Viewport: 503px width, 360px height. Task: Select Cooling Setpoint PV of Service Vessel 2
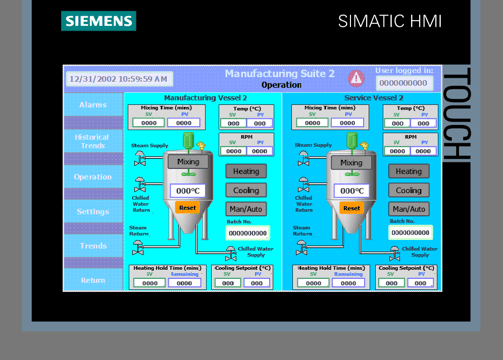coord(420,283)
